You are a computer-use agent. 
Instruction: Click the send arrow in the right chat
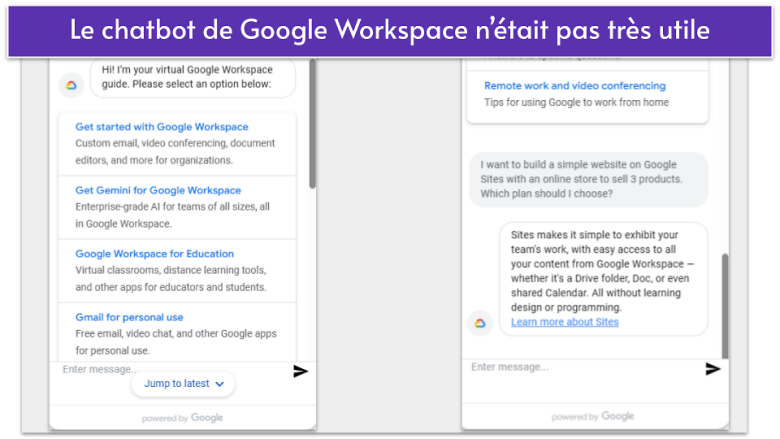coord(713,369)
